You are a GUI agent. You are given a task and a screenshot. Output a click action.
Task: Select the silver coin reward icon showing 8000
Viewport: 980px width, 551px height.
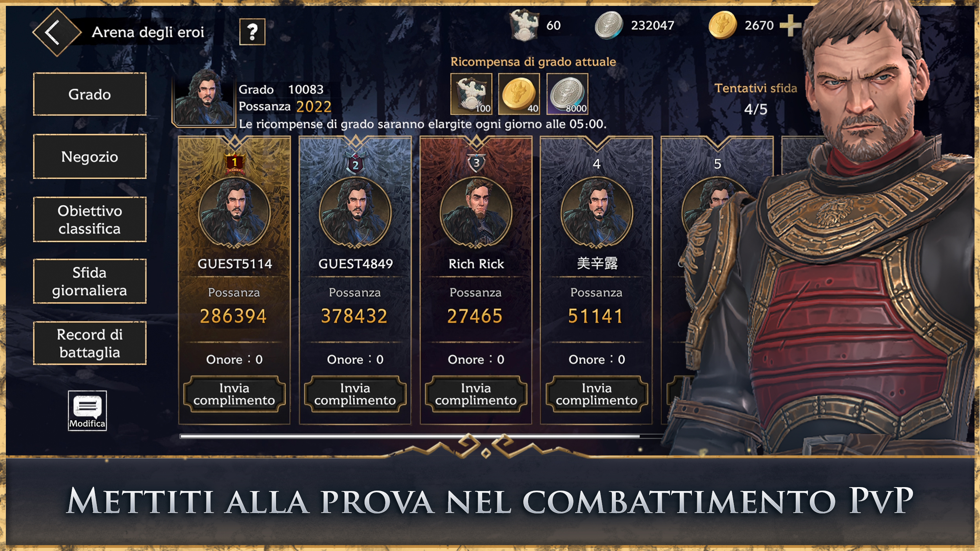(567, 94)
